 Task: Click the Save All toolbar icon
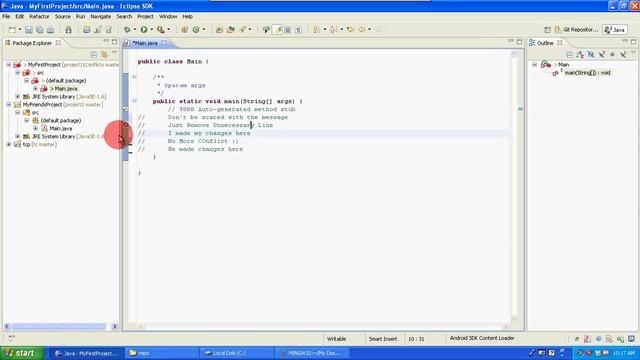point(40,30)
